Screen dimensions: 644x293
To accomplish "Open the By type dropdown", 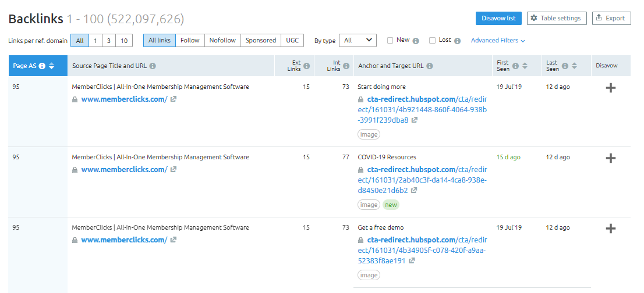I will coord(358,40).
